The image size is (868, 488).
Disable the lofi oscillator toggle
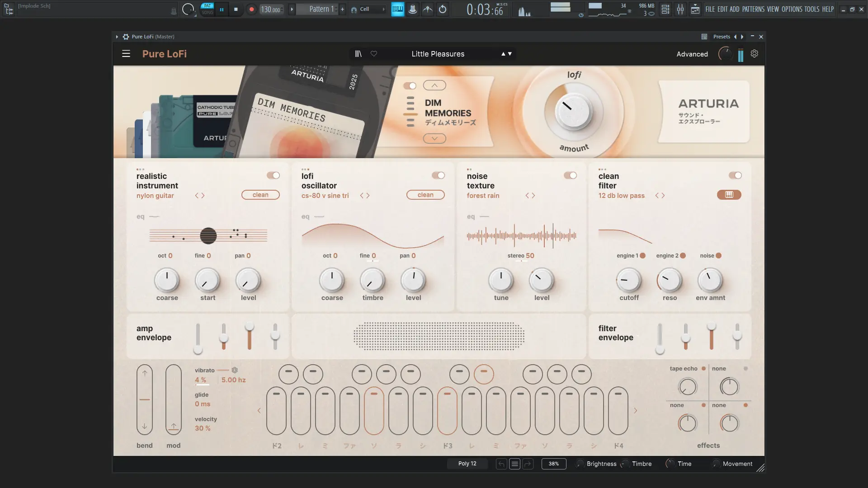point(438,175)
